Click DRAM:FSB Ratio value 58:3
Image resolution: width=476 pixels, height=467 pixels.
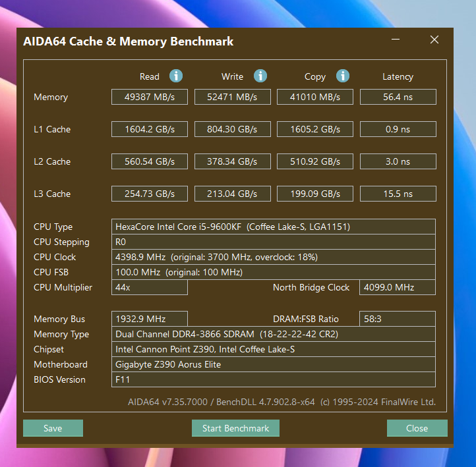[398, 319]
